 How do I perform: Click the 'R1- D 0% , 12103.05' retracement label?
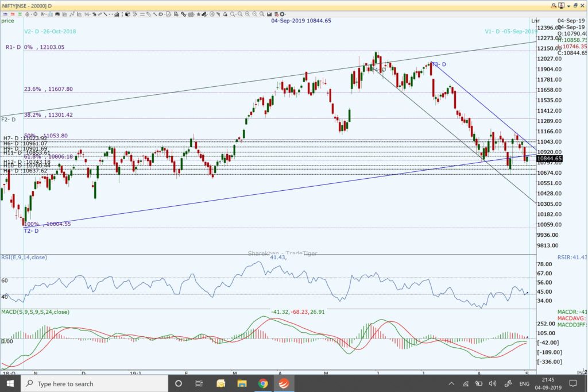click(x=35, y=47)
